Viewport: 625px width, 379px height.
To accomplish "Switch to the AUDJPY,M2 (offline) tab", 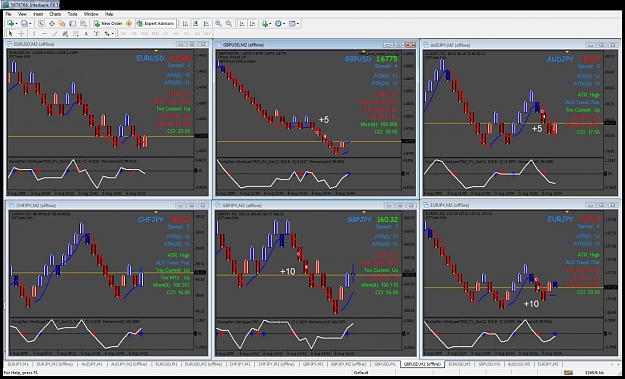I will (x=129, y=364).
